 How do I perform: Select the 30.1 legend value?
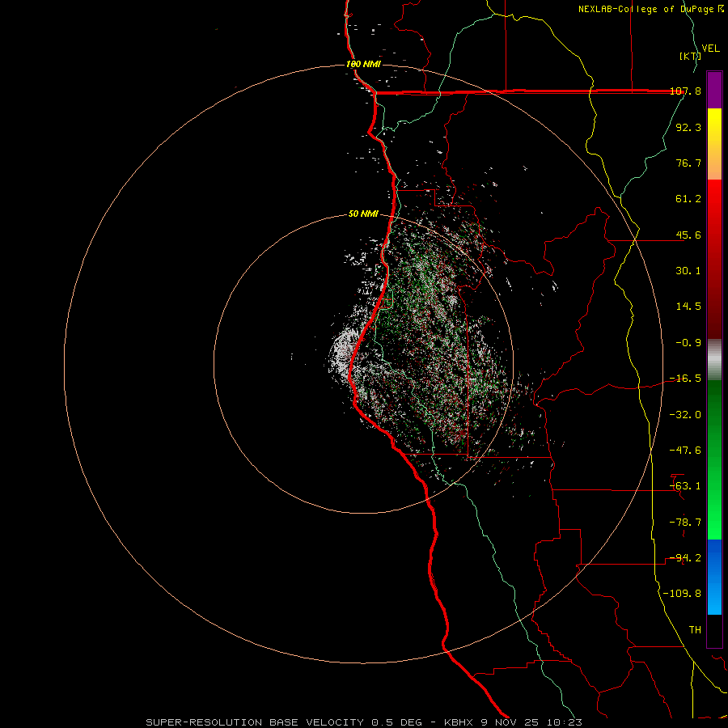(688, 271)
